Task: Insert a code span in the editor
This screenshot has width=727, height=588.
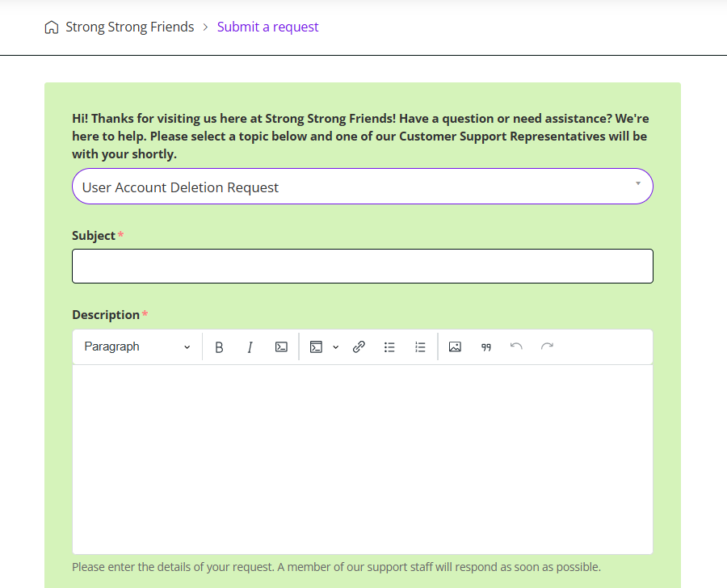Action: tap(281, 346)
